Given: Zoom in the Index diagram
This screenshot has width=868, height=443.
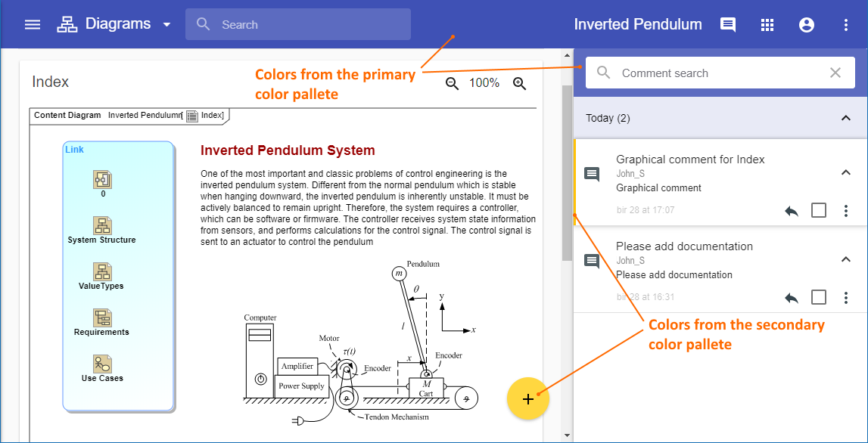Looking at the screenshot, I should click(x=519, y=83).
